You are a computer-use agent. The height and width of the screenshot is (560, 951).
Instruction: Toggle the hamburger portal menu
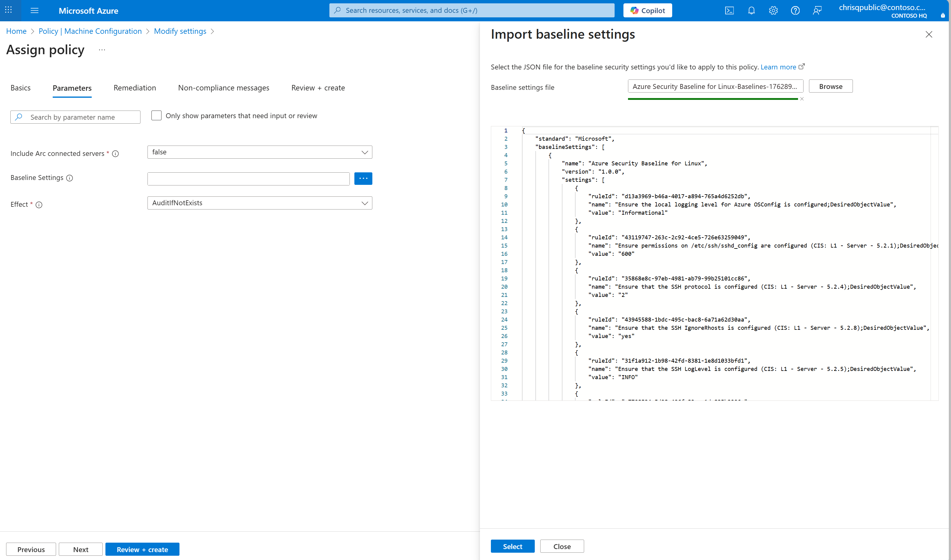(x=34, y=11)
